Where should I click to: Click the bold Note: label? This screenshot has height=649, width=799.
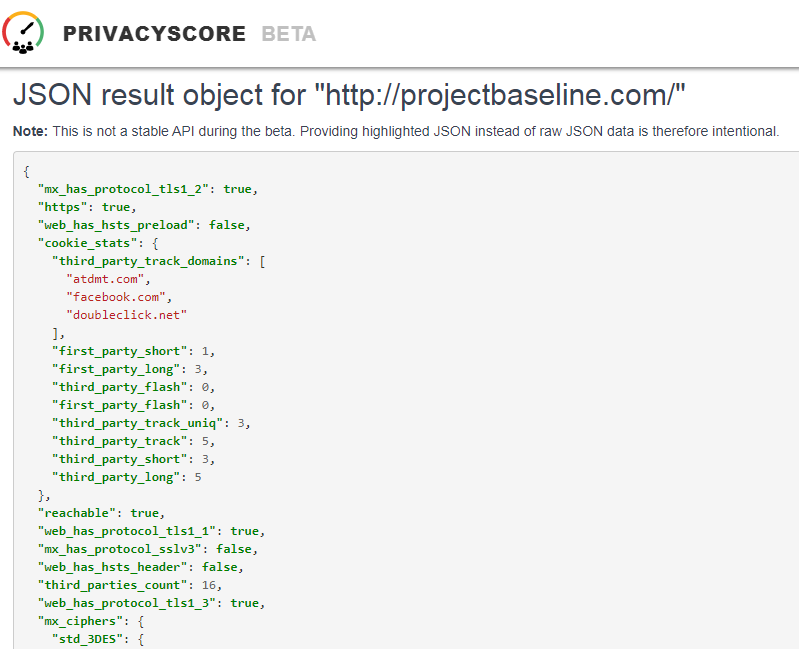click(x=29, y=131)
